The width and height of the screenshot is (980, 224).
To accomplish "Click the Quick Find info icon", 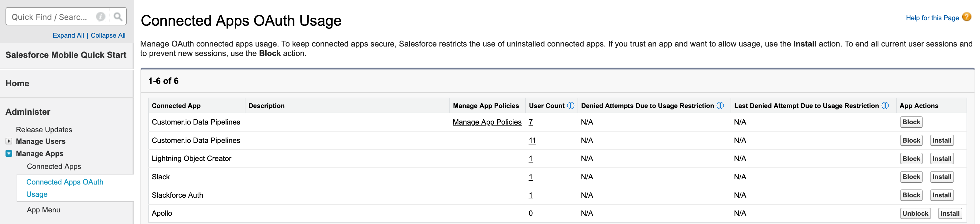I will click(x=100, y=17).
